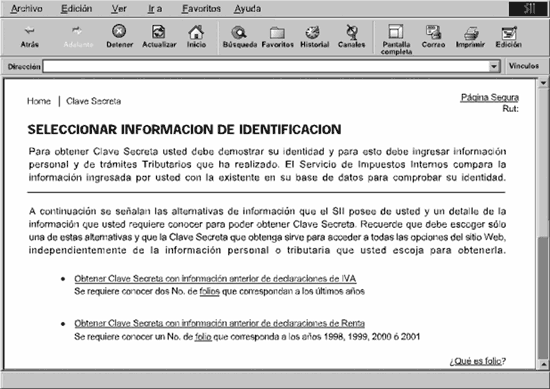The width and height of the screenshot is (550, 389).
Task: Open the Ir a menu
Action: (155, 9)
